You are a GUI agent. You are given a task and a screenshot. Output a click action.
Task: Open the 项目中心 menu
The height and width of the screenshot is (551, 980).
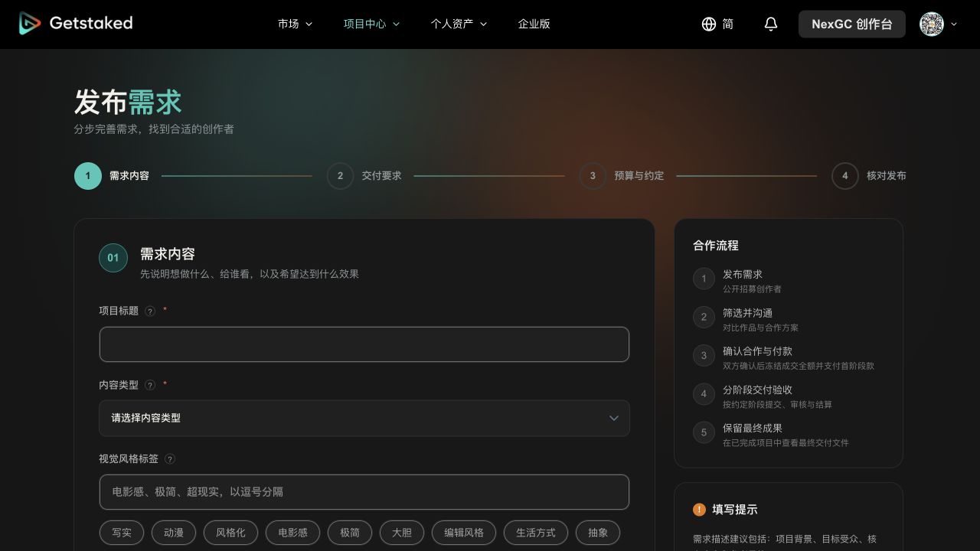(x=371, y=24)
